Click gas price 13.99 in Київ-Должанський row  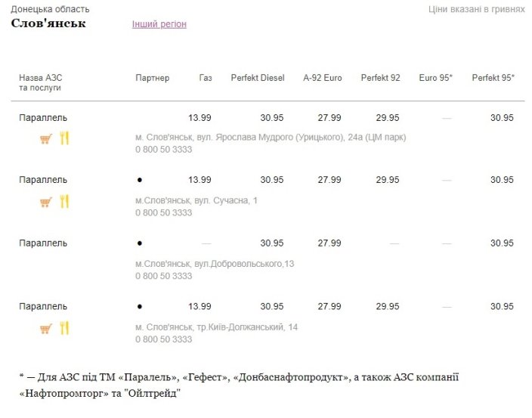pyautogui.click(x=199, y=306)
